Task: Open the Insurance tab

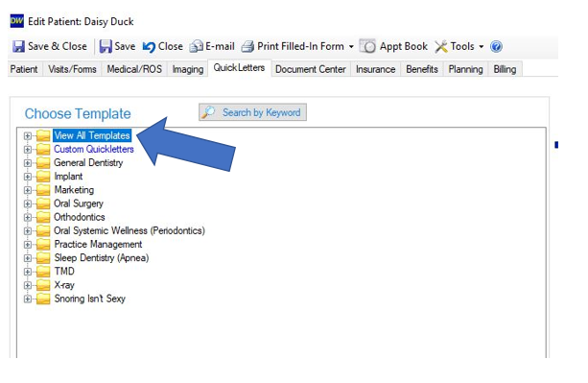Action: [x=375, y=69]
